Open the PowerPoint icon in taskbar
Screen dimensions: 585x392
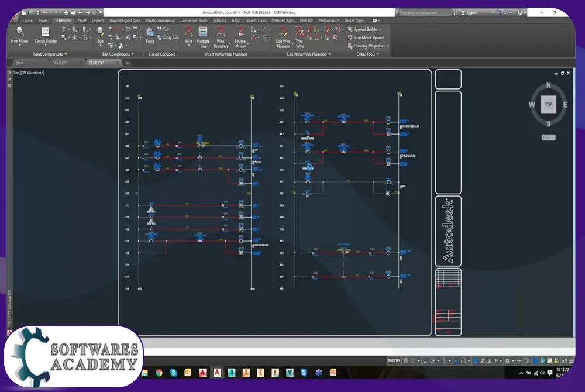pos(333,373)
